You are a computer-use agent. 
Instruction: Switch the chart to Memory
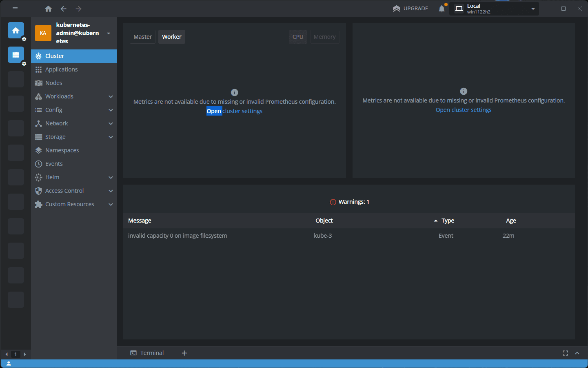[x=324, y=37]
